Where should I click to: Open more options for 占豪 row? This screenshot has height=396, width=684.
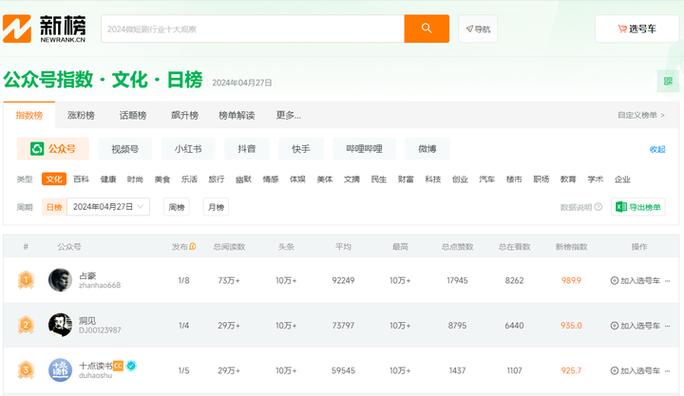point(667,280)
